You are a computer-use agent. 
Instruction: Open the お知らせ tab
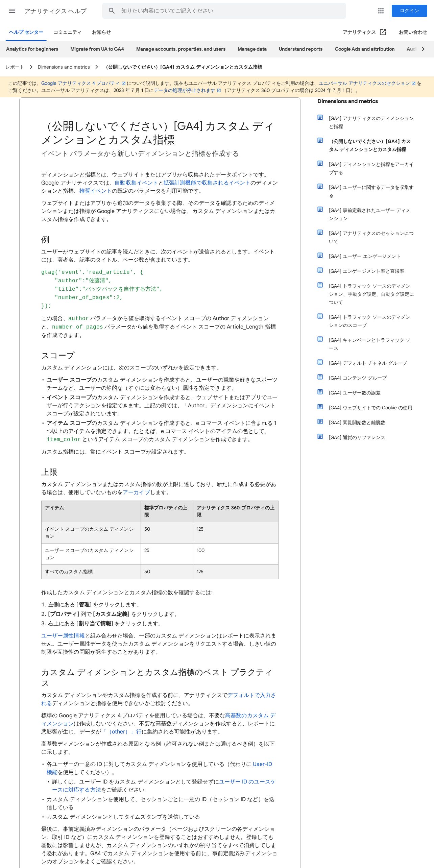pyautogui.click(x=101, y=32)
